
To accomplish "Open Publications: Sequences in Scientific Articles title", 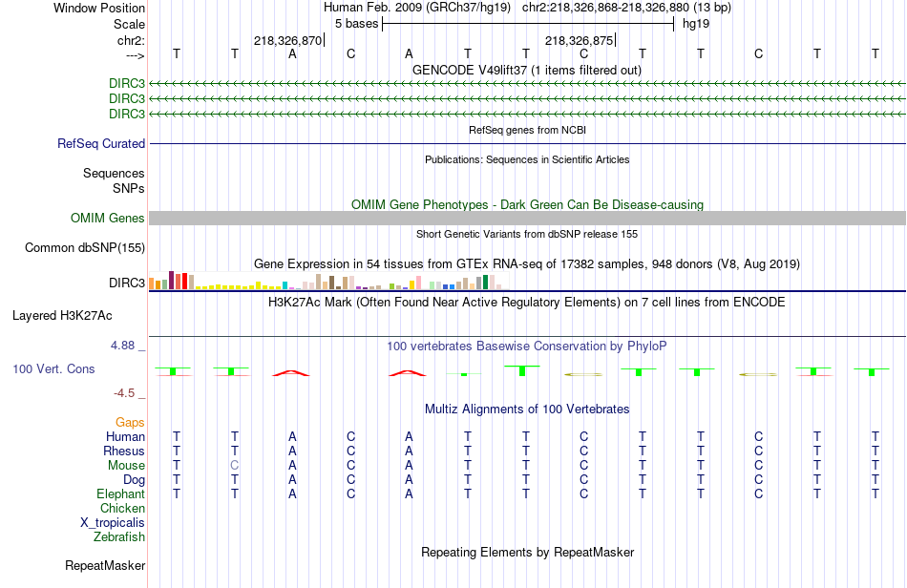I will pyautogui.click(x=527, y=159).
